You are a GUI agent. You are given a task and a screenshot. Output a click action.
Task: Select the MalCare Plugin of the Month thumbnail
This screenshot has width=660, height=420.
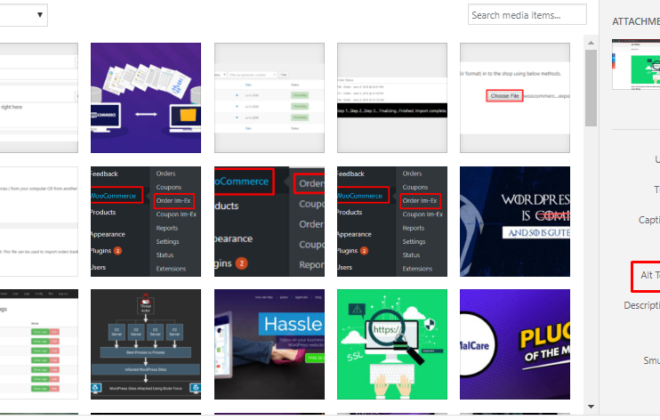click(x=515, y=344)
